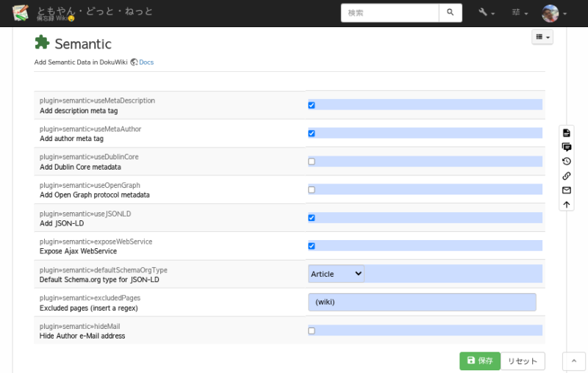Click the Excluded pages regex input field

click(x=422, y=302)
